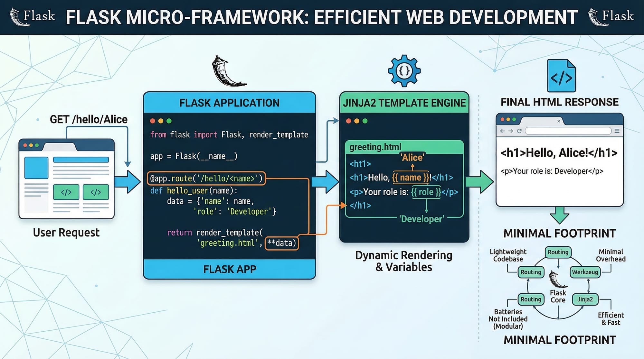Click the reload icon in the browser mockup toolbar
644x359 pixels.
click(x=519, y=131)
